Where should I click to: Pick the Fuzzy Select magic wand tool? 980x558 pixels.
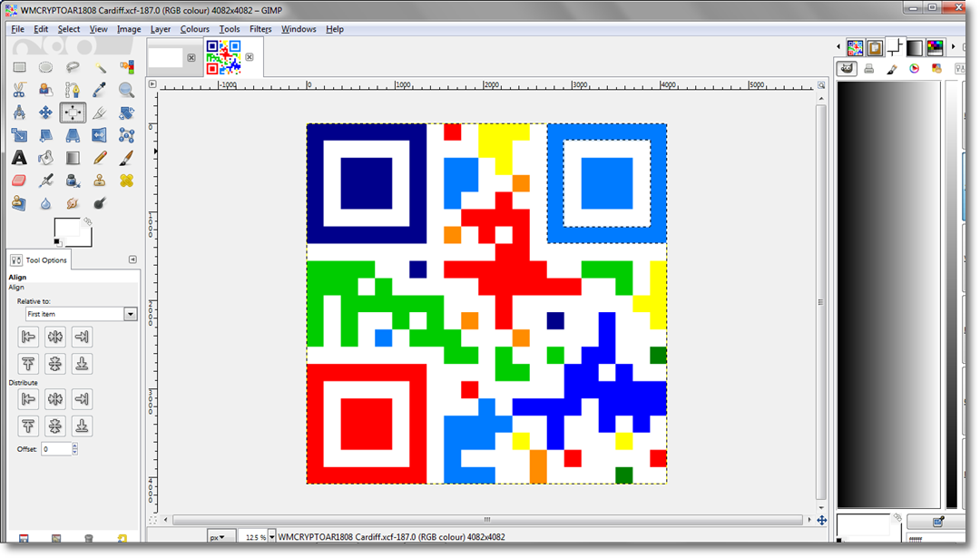100,67
